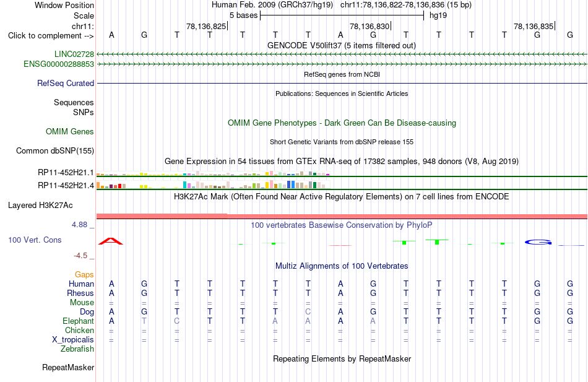
Task: Click the Window Position label
Action: (64, 5)
